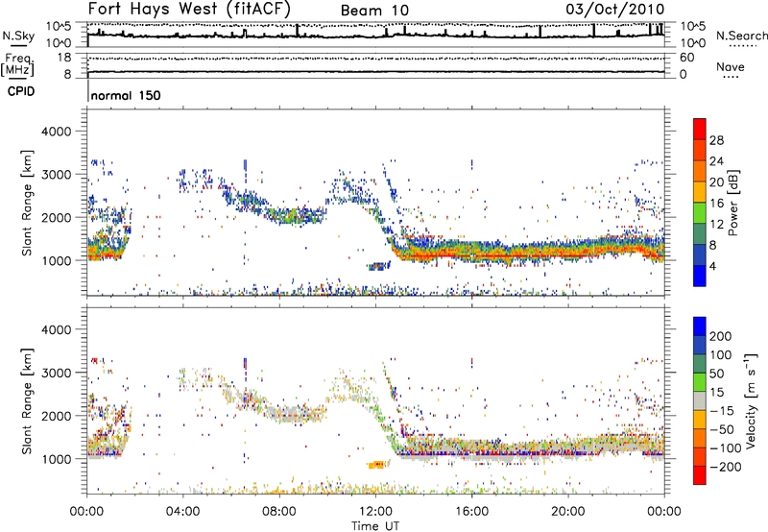Click the "10^0" tick beside N.Search
The image size is (768, 532).
693,43
